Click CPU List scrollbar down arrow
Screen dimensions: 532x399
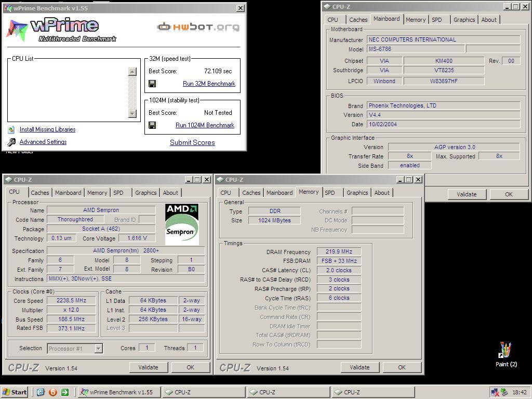pos(132,114)
